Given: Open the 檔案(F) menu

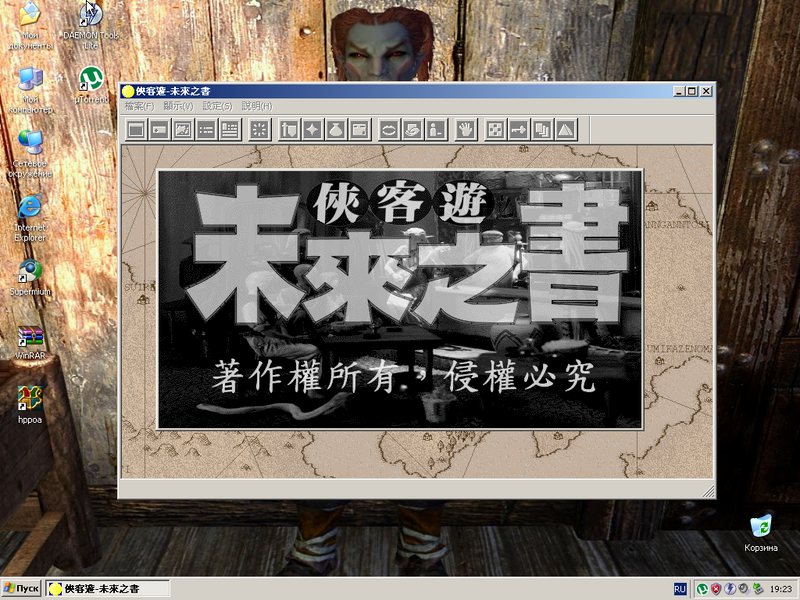Looking at the screenshot, I should [139, 106].
